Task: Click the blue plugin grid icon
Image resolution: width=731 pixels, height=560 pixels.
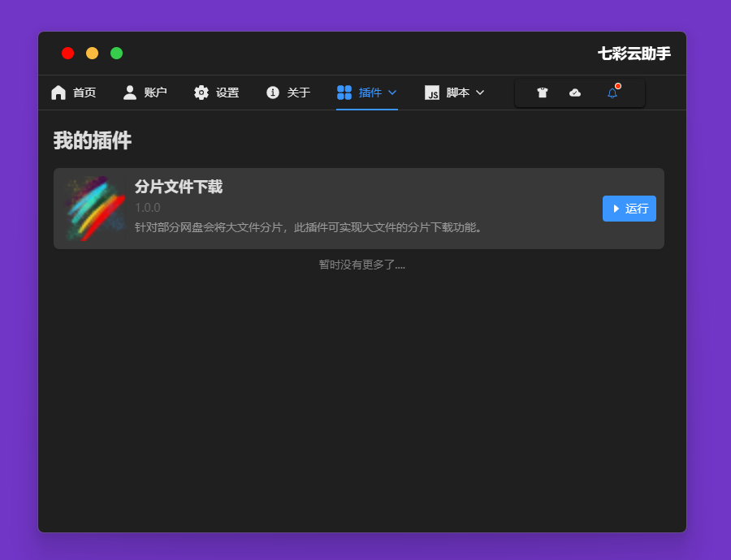Action: point(344,93)
